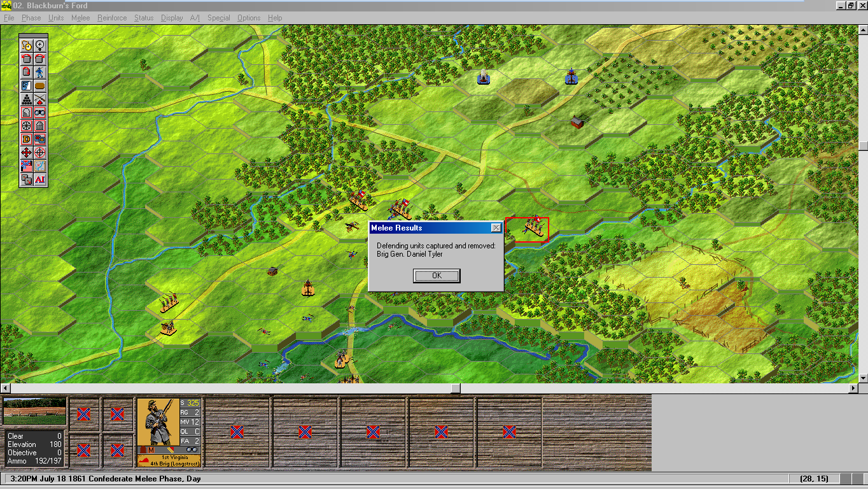Confirm Melee Results with the OK button
Image resolution: width=868 pixels, height=489 pixels.
tap(437, 276)
